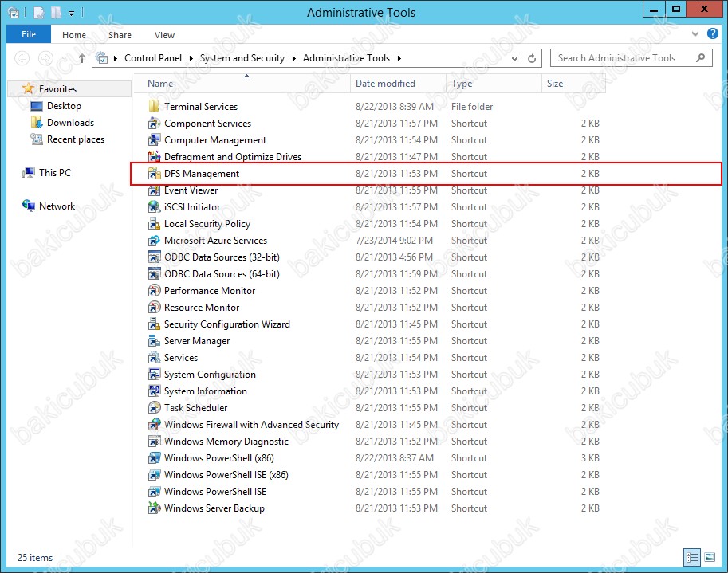Click the Windows Memory Diagnostic icon
This screenshot has width=728, height=573.
(x=154, y=442)
